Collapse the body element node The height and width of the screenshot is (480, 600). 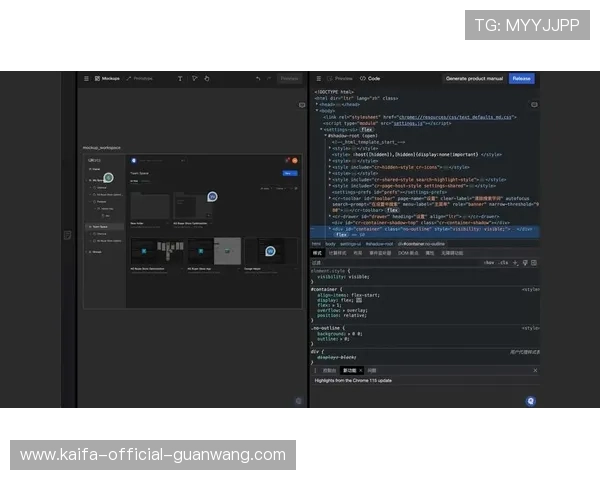click(316, 110)
